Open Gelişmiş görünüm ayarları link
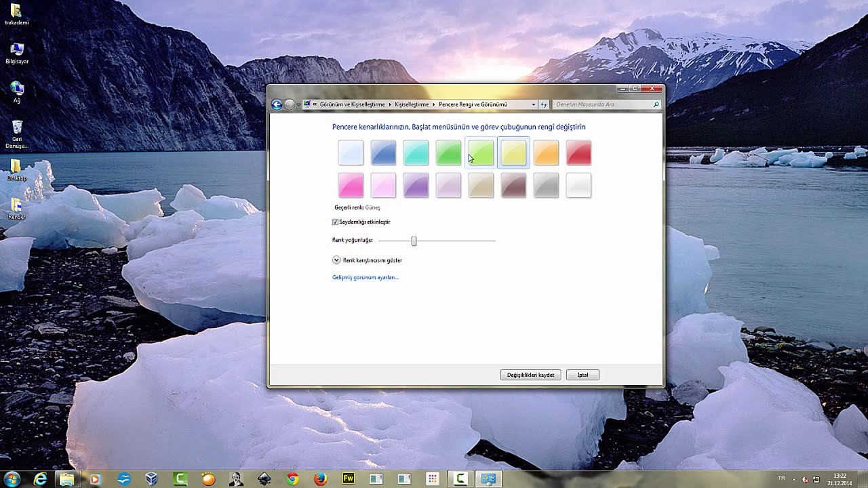The image size is (868, 488). click(x=366, y=277)
